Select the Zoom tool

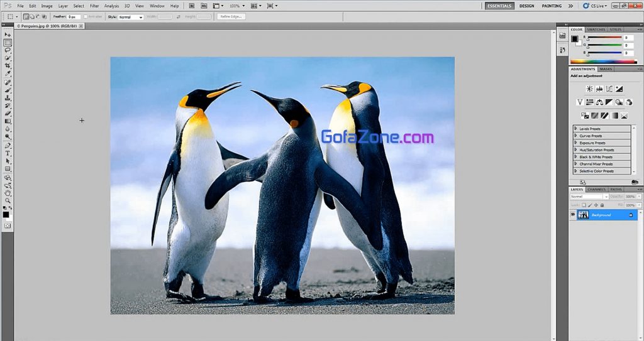(x=8, y=201)
